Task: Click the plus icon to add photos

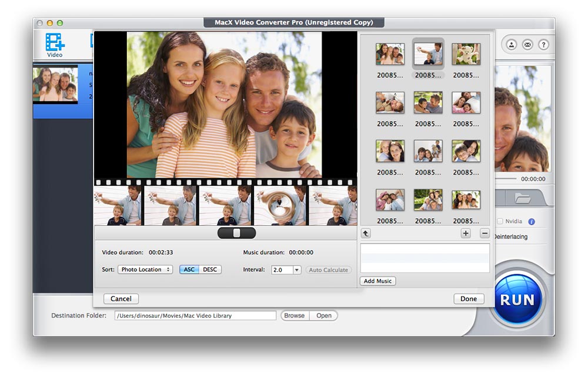Action: tap(465, 234)
